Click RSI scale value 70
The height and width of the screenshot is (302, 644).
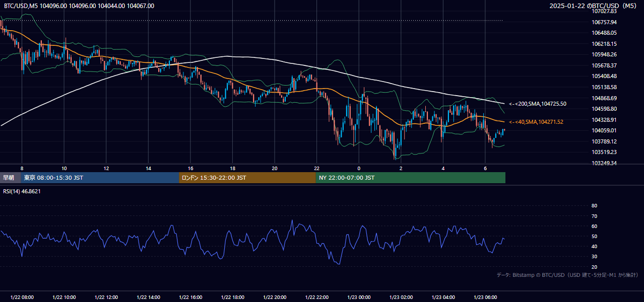coord(595,216)
